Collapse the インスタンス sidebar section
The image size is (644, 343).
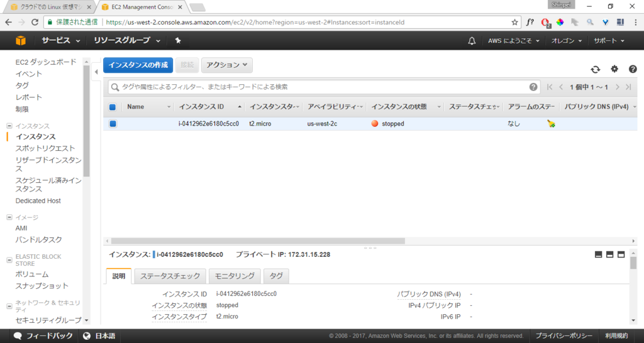(9, 126)
